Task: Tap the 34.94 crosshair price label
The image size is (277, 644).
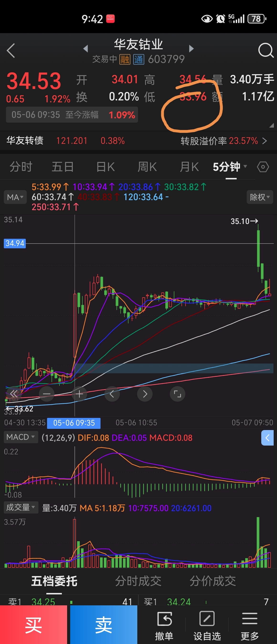Action: click(x=15, y=243)
